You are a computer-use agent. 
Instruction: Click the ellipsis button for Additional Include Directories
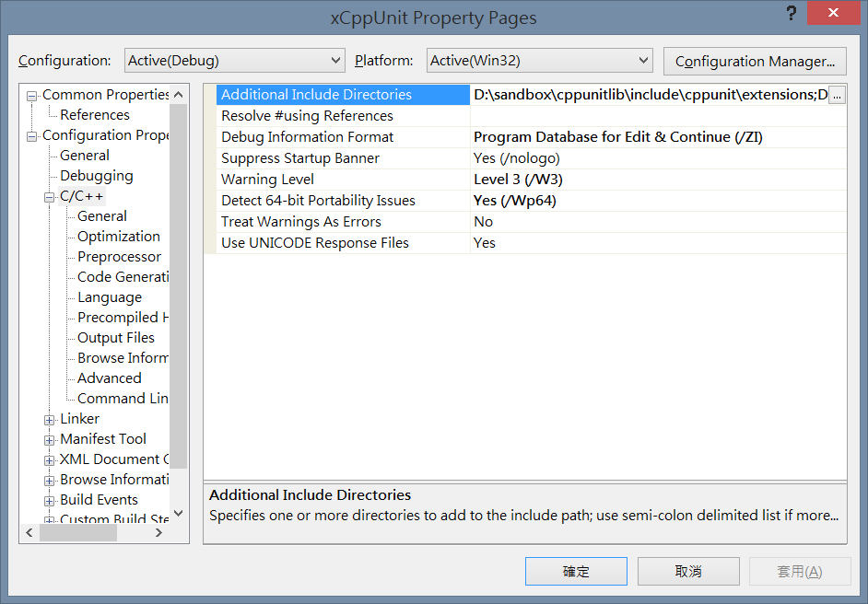click(x=837, y=95)
